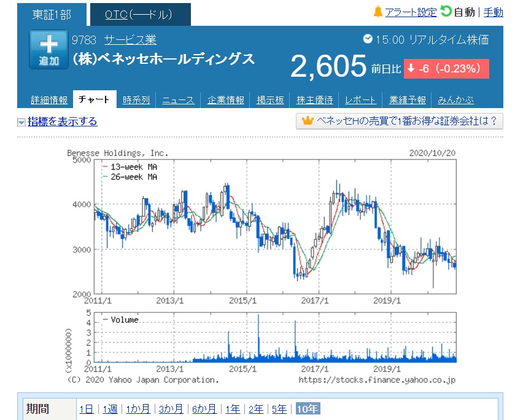Open the 業績予報 tab
The width and height of the screenshot is (515, 420).
tap(407, 99)
